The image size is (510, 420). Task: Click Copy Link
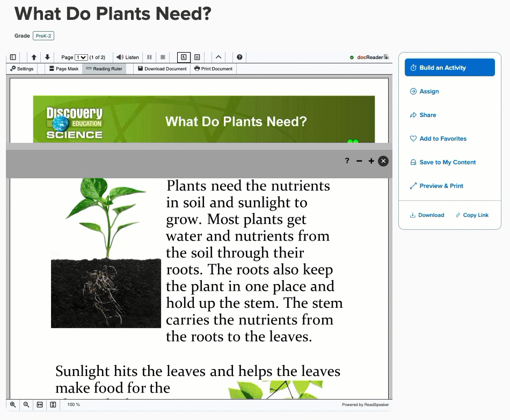point(472,215)
